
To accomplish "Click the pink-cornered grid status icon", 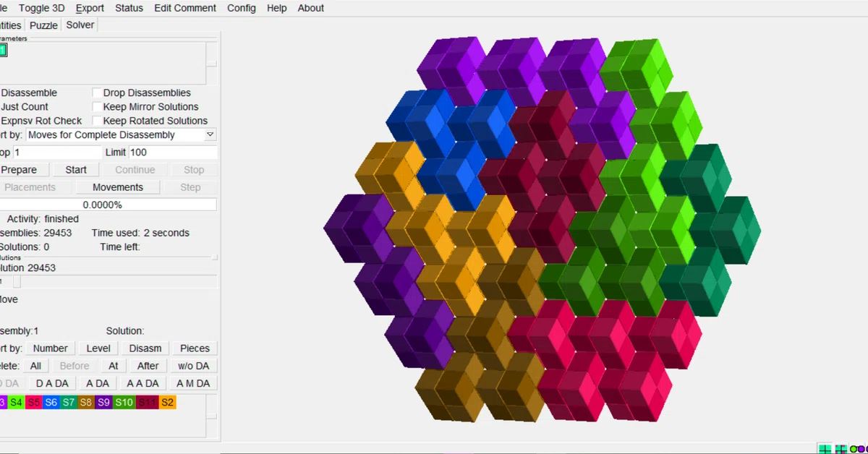I will (x=841, y=449).
